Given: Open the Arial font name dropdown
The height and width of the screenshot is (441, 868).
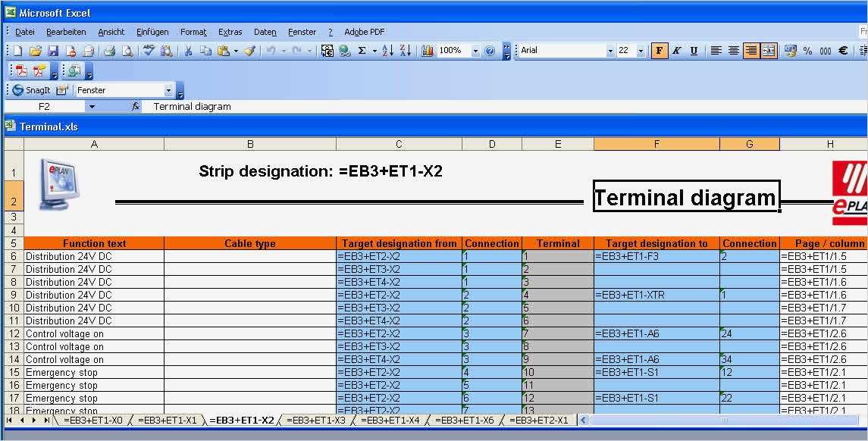Looking at the screenshot, I should click(610, 51).
